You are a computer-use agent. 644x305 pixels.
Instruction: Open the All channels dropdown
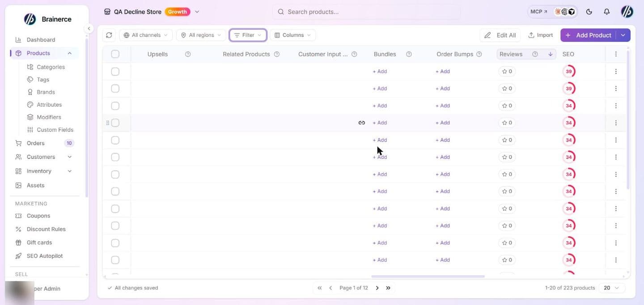point(146,35)
